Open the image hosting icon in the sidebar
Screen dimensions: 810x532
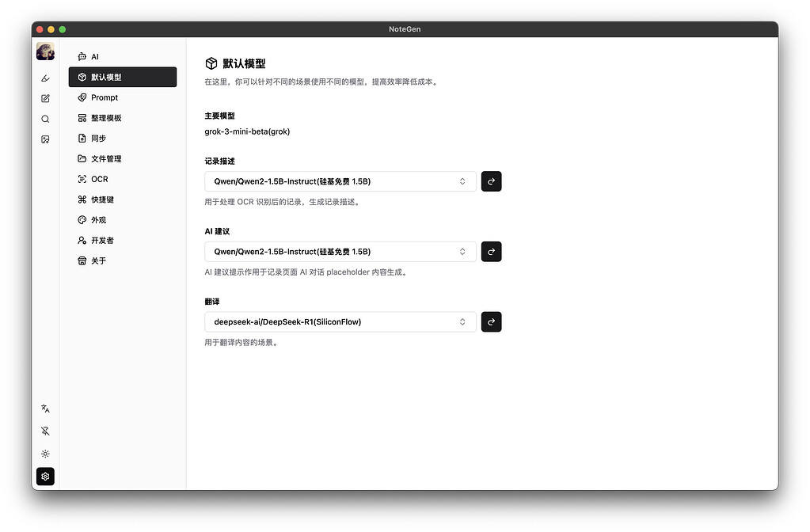[45, 139]
